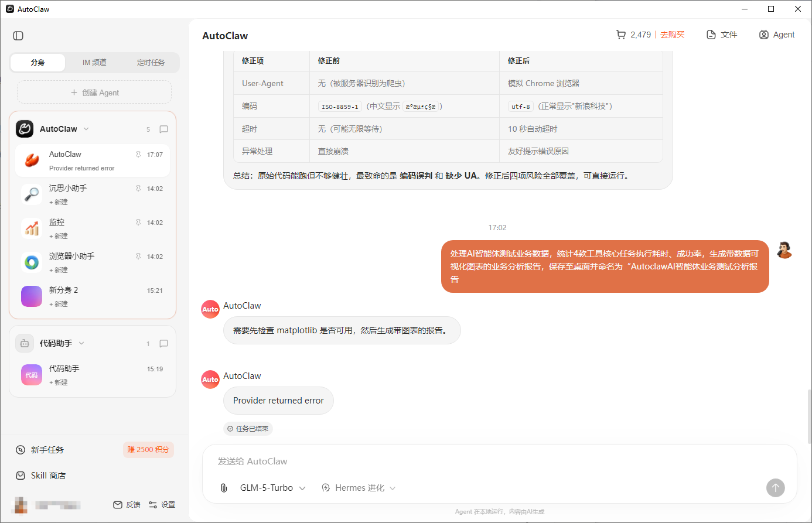Click the 赚 2500 积分 badge
The image size is (812, 523).
(148, 450)
